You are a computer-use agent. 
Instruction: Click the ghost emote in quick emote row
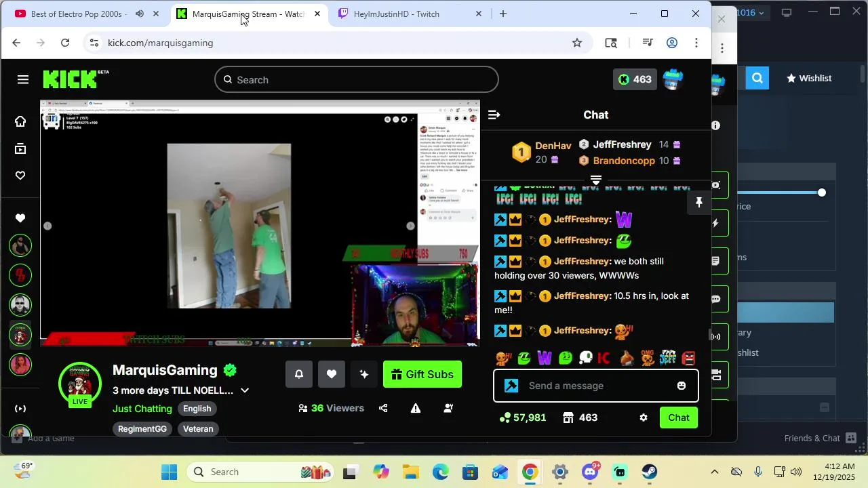[x=586, y=358]
